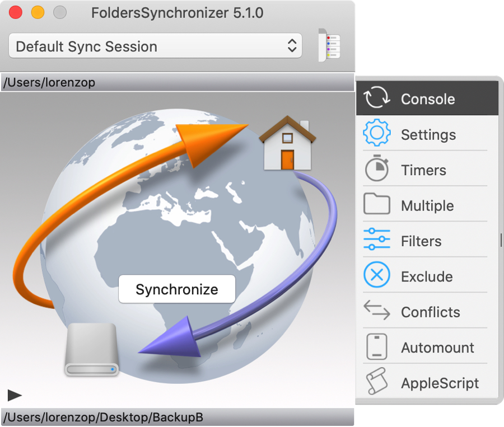Click the Settings gear icon
This screenshot has width=504, height=427.
(x=377, y=133)
